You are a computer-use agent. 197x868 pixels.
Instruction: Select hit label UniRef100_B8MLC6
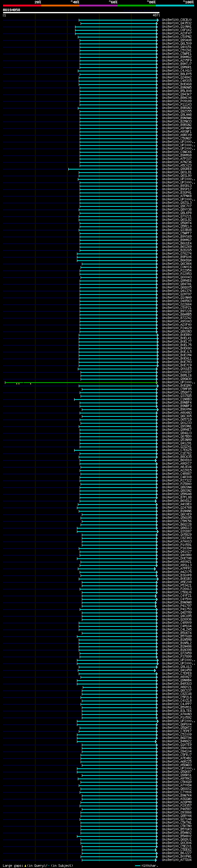[x=176, y=375]
